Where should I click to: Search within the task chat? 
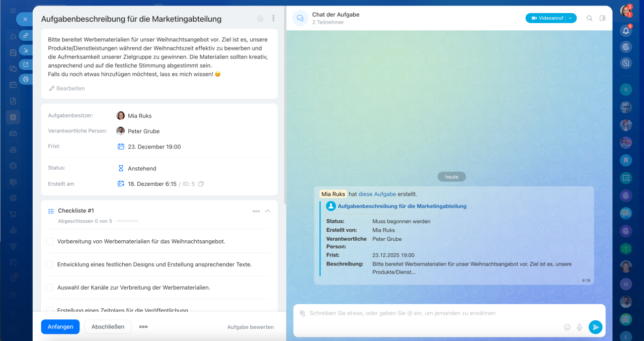pos(589,18)
